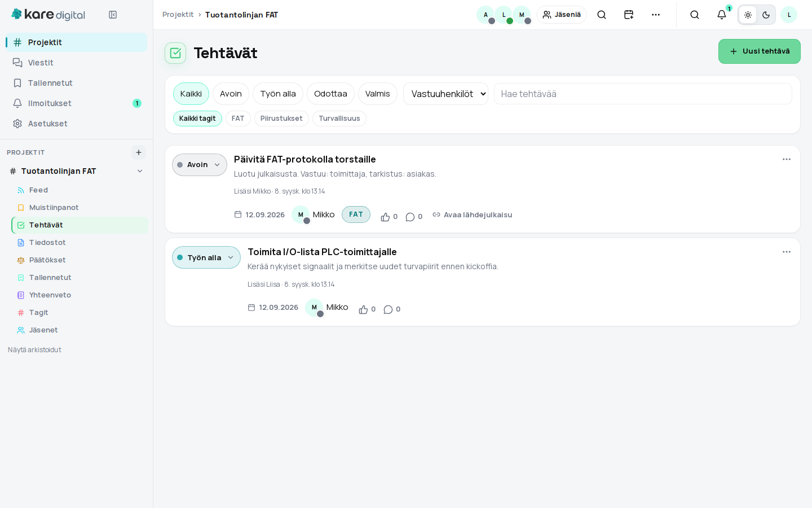Viewport: 812px width, 508px height.
Task: Filter tasks by Valmis status
Action: (x=378, y=94)
